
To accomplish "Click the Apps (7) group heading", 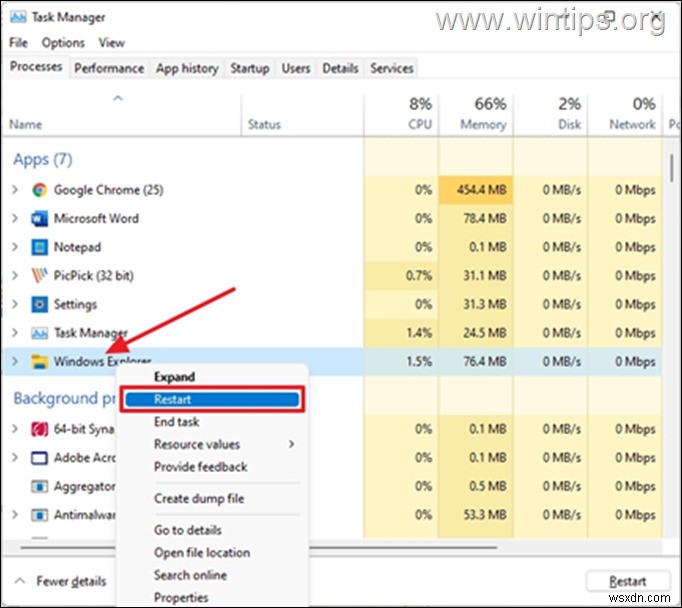I will [x=43, y=159].
